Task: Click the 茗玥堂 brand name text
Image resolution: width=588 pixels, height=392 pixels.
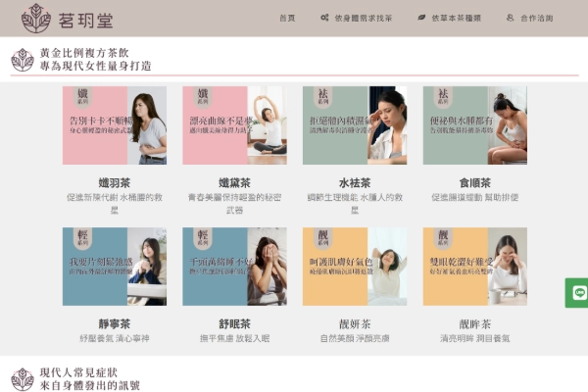Action: pos(85,21)
